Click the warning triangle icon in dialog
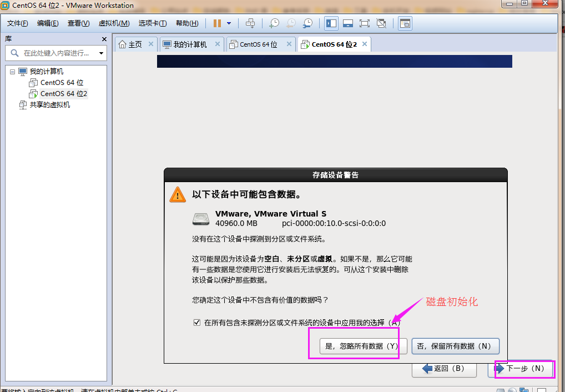The image size is (565, 392). [178, 195]
